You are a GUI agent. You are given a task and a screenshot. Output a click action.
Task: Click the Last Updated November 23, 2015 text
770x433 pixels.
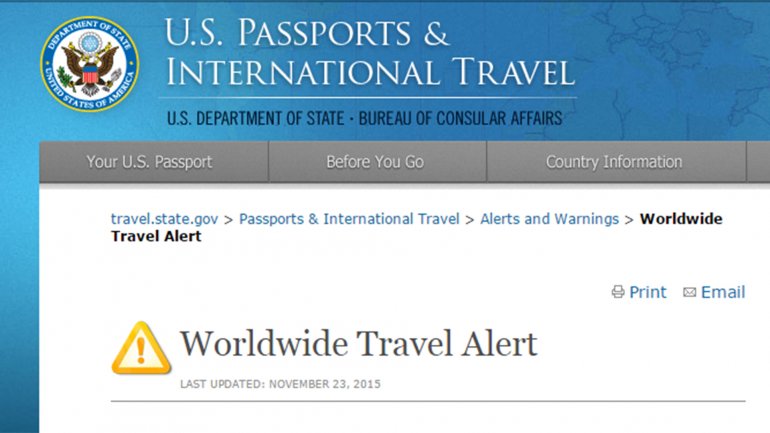point(280,384)
